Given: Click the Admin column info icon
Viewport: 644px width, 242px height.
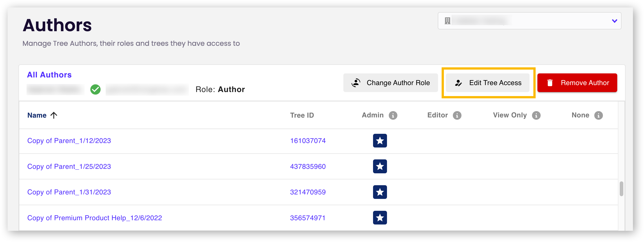Looking at the screenshot, I should pos(393,115).
